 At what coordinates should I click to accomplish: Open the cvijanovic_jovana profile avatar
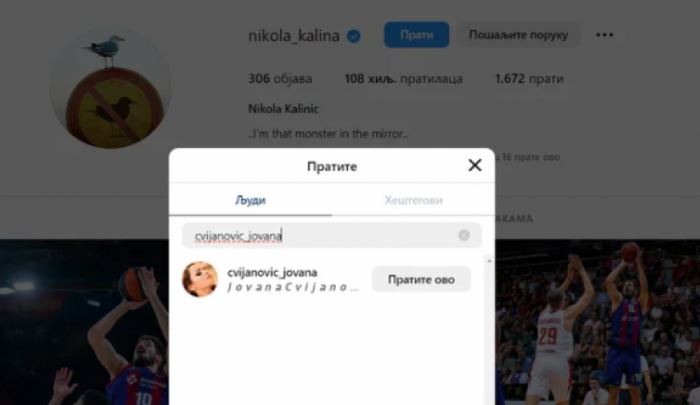(x=200, y=279)
